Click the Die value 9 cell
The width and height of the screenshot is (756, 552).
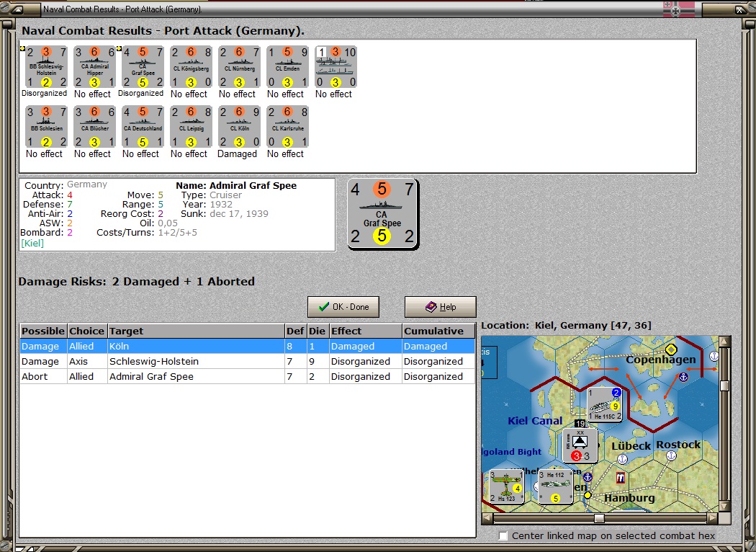pos(318,362)
